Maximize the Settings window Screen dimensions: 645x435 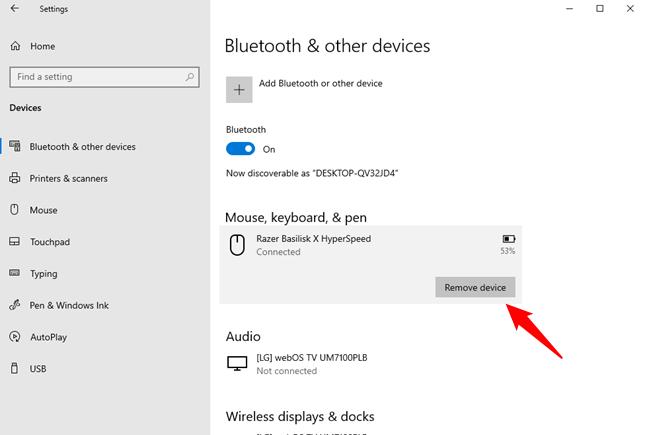click(x=600, y=8)
